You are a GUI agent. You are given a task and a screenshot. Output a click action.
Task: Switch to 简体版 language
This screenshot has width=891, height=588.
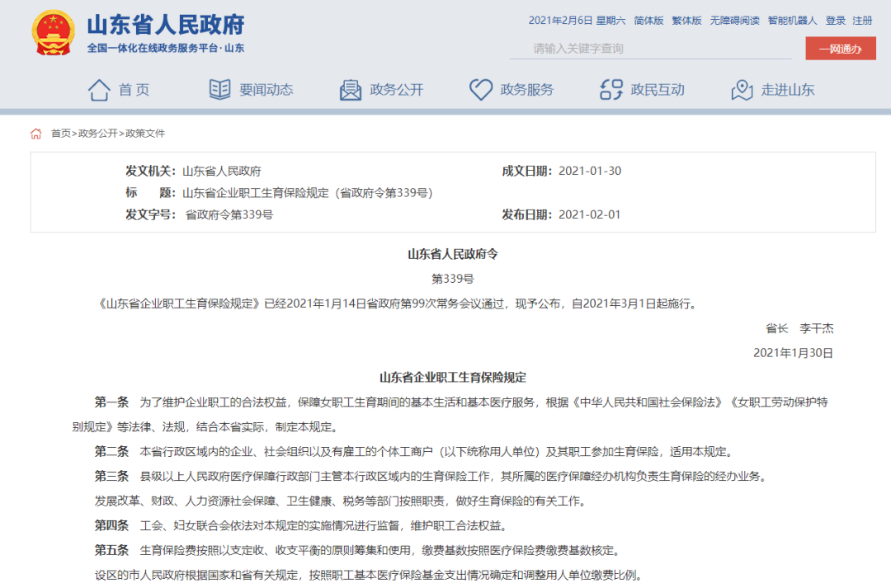pyautogui.click(x=648, y=21)
